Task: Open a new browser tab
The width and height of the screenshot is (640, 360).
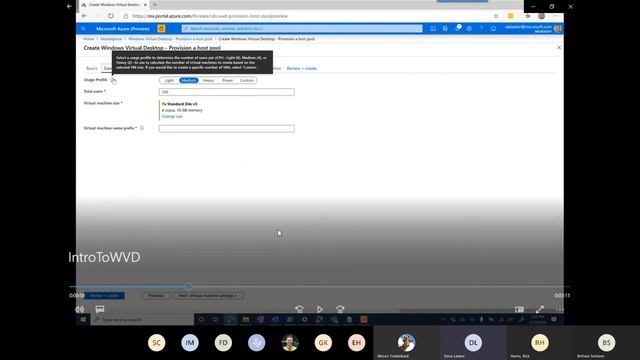Action: 155,4
